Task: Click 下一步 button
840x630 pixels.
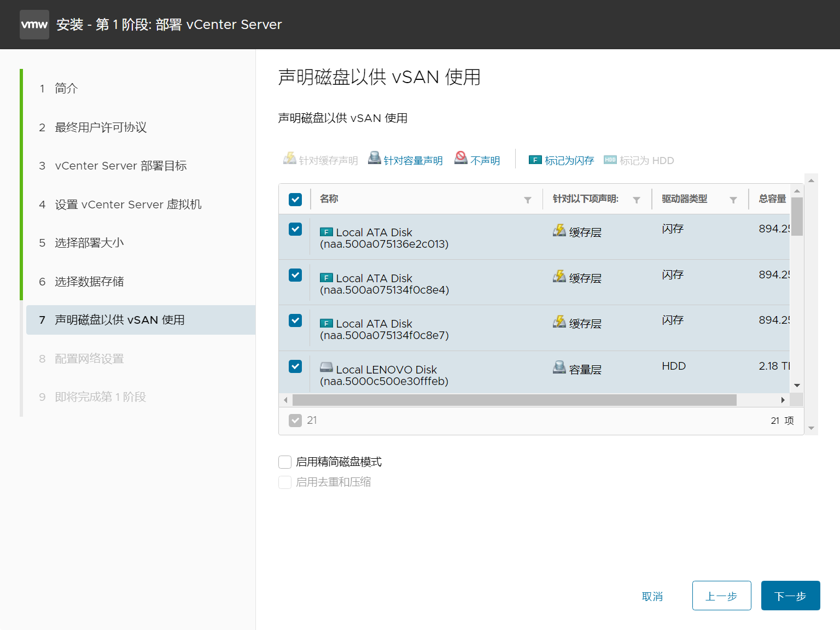Action: (x=791, y=596)
